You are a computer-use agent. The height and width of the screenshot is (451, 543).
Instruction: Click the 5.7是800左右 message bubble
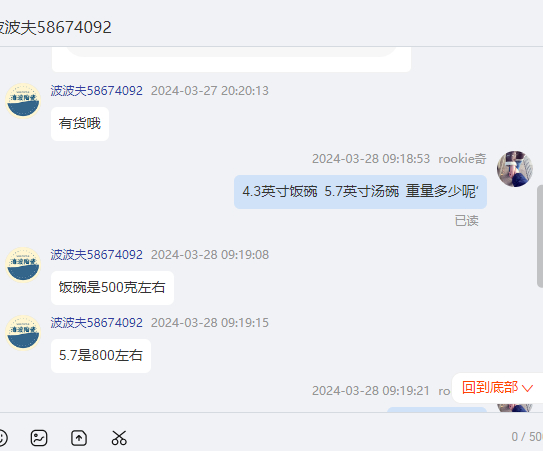(x=101, y=355)
